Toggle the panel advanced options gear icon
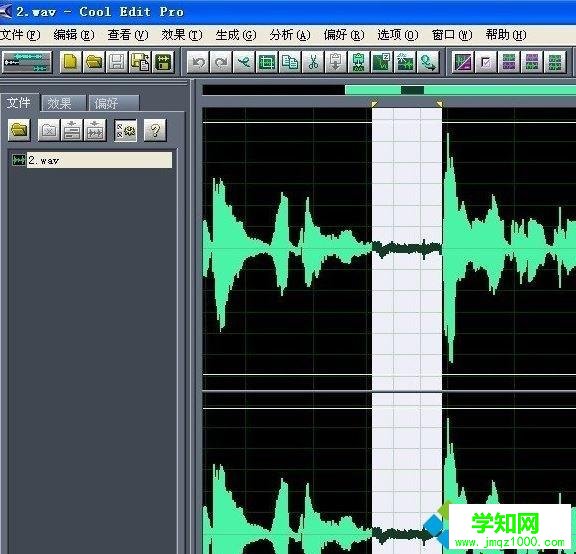The image size is (576, 554). pyautogui.click(x=126, y=130)
